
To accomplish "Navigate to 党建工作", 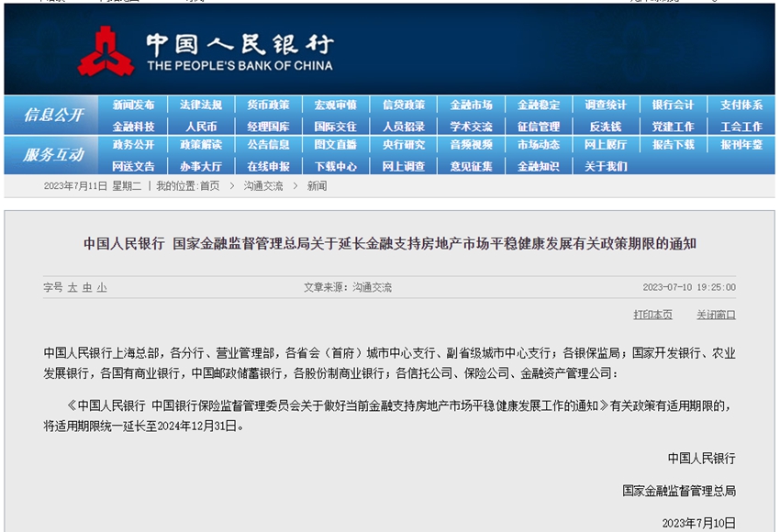I will pyautogui.click(x=673, y=127).
